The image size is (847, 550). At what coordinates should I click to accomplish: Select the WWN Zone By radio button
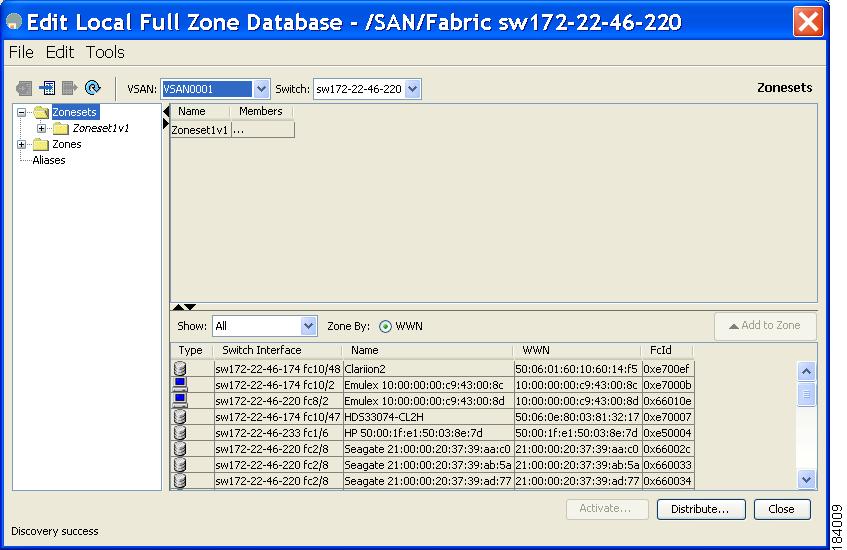coord(385,326)
